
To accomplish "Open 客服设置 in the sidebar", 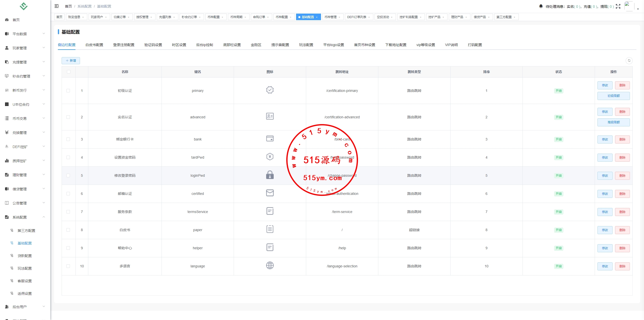I will point(24,281).
